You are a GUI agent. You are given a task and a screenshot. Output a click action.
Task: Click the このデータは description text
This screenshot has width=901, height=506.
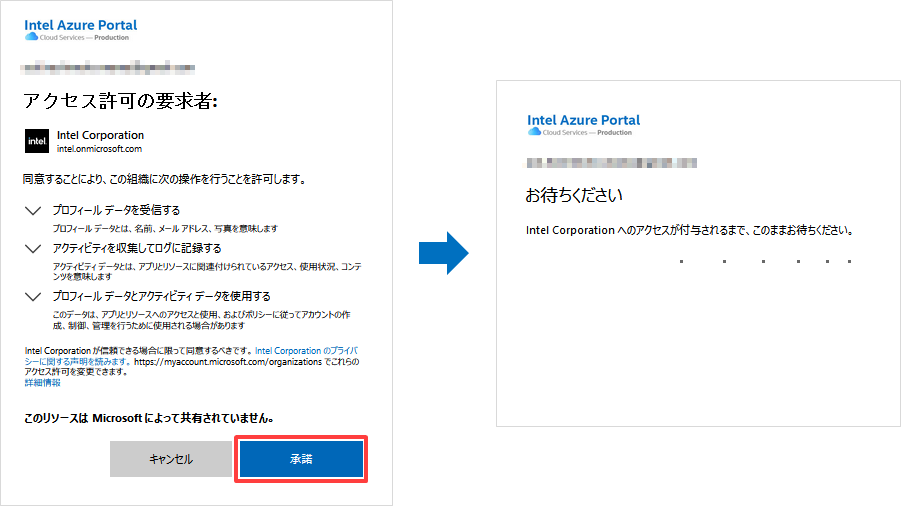click(202, 320)
